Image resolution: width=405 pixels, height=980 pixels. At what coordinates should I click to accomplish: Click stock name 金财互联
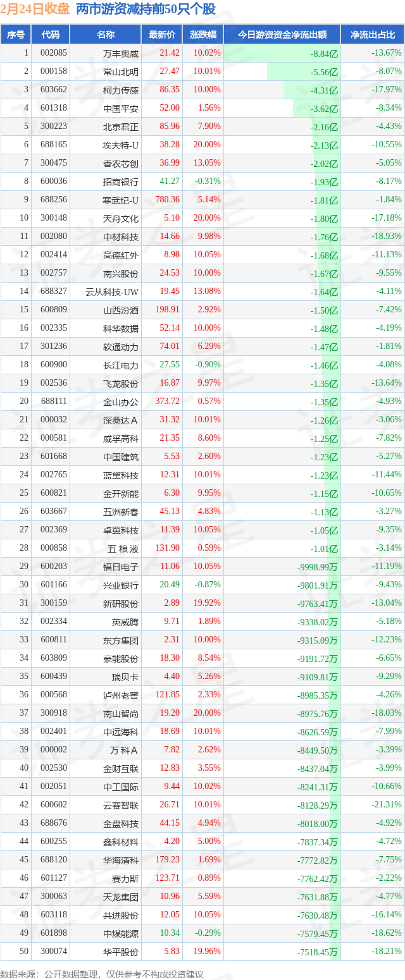click(x=121, y=768)
